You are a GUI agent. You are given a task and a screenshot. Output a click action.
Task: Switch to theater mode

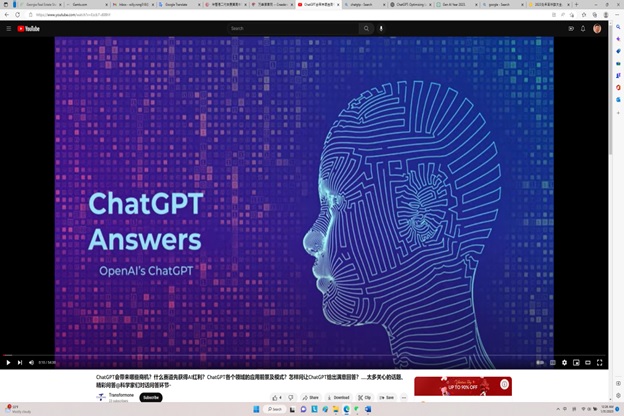pos(588,363)
